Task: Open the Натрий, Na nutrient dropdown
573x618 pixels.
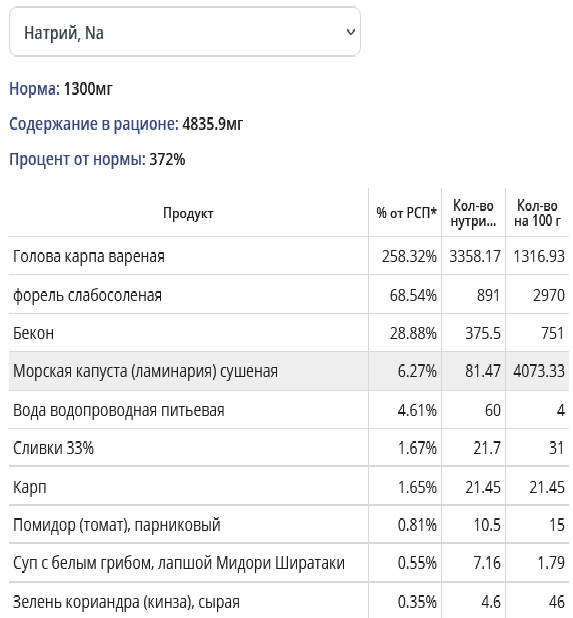Action: click(184, 32)
